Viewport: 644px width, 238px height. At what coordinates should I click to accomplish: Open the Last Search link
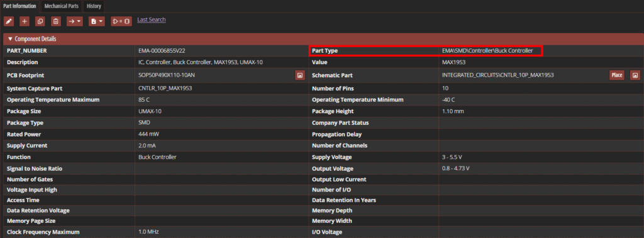click(152, 19)
